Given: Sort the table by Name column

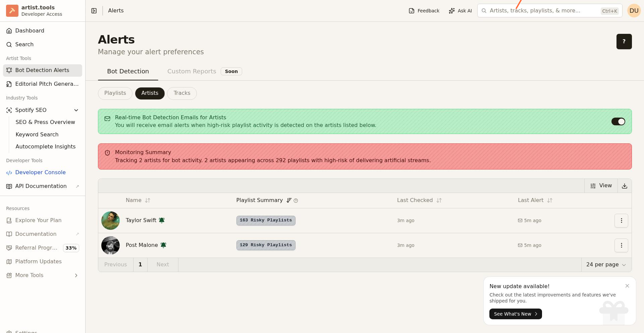Looking at the screenshot, I should coord(138,200).
